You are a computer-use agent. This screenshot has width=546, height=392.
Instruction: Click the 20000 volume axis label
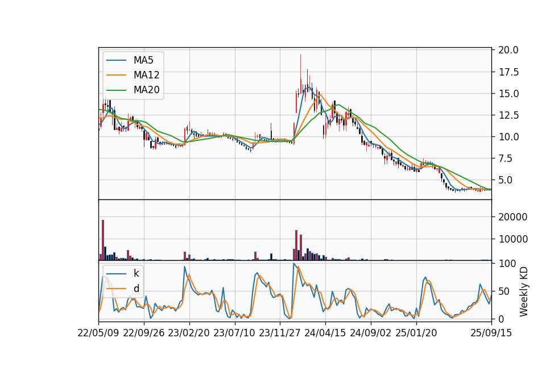(513, 216)
